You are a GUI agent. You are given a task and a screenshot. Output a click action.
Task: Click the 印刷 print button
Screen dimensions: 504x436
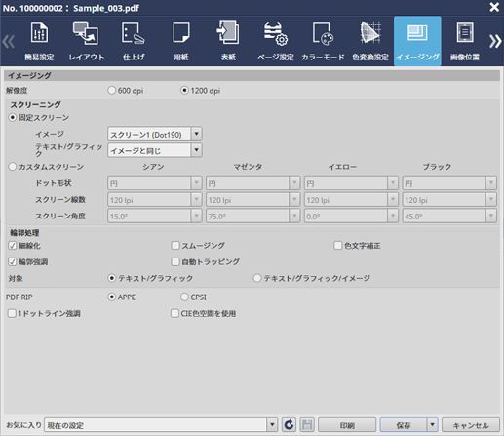(347, 425)
